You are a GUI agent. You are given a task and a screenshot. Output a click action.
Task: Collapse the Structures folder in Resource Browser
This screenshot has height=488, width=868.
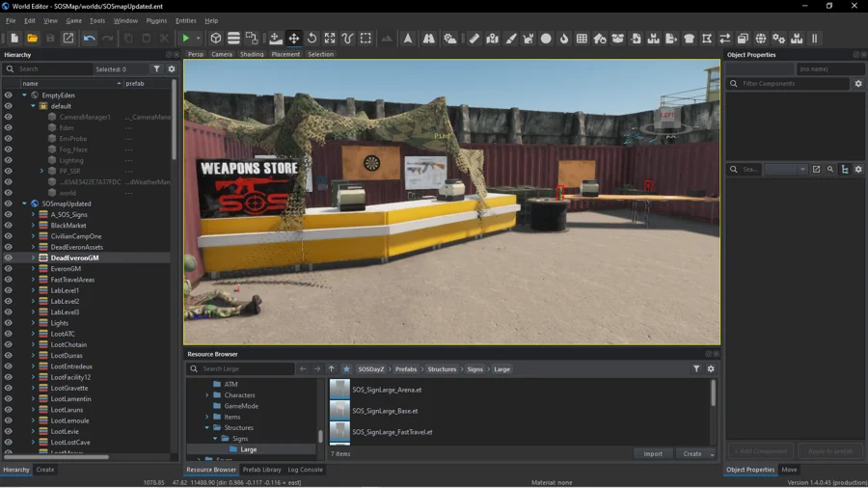[x=207, y=427]
